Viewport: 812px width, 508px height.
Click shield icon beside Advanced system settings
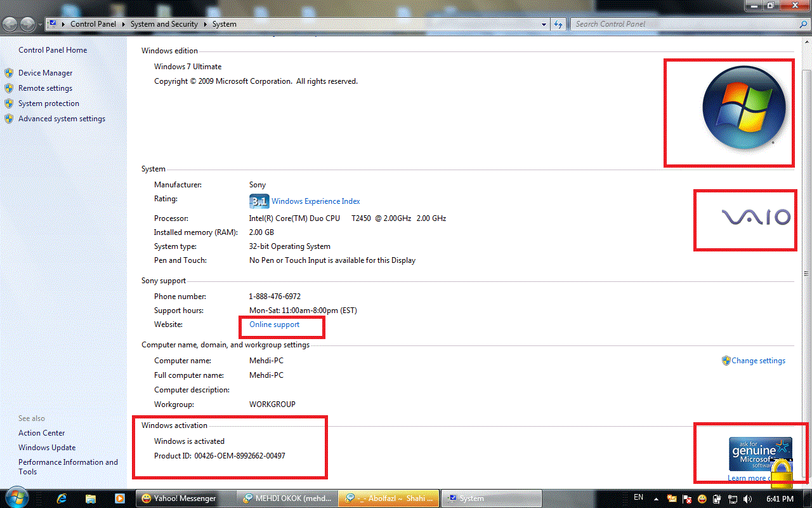(x=9, y=119)
